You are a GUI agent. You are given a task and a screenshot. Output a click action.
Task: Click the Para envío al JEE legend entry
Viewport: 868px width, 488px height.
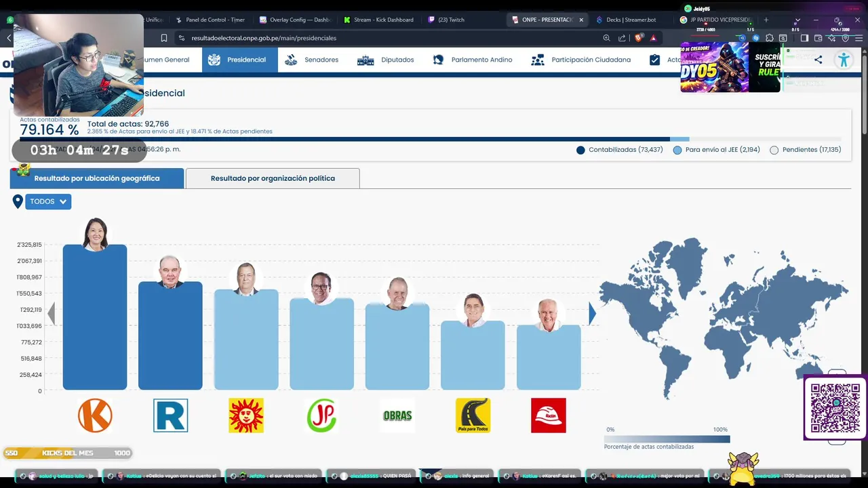tap(716, 150)
